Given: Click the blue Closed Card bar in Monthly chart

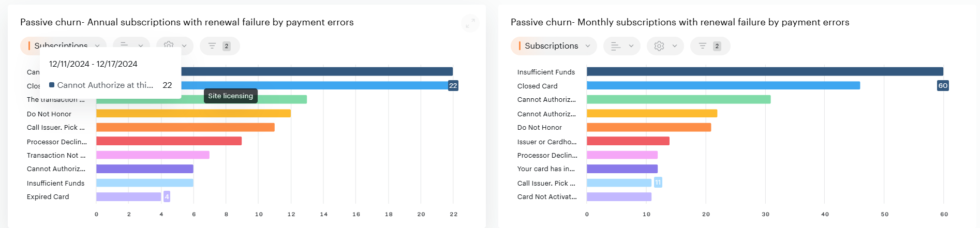Looking at the screenshot, I should tap(723, 86).
